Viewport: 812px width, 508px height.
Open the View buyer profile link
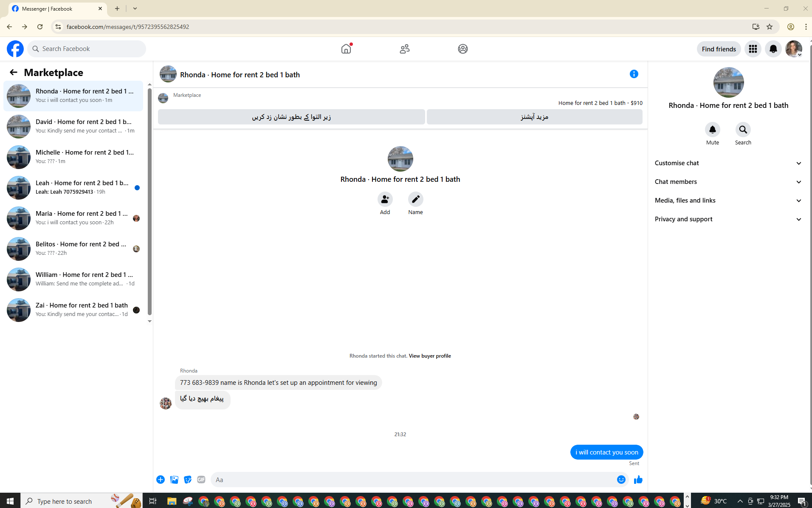(x=430, y=356)
